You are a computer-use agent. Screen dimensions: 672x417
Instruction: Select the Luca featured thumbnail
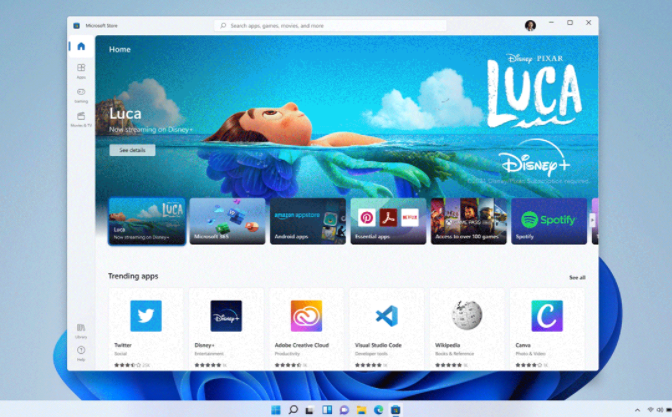(147, 221)
